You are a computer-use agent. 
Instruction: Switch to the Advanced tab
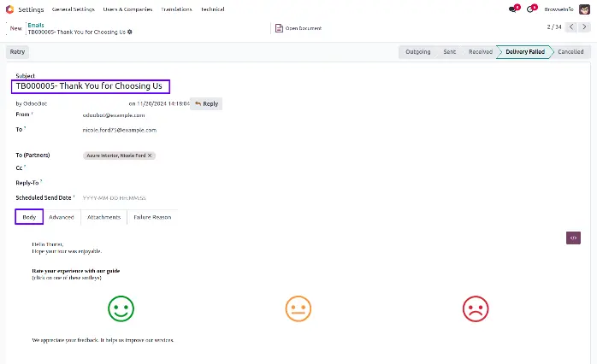pos(62,217)
